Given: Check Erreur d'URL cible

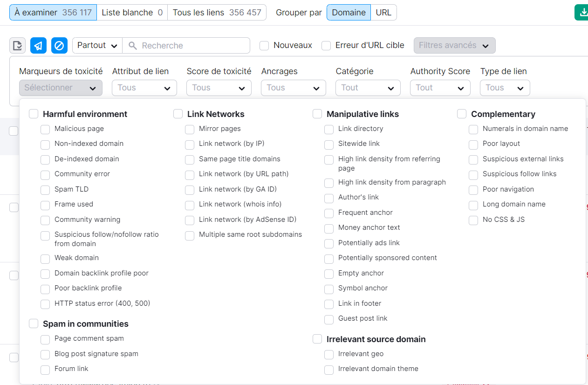Looking at the screenshot, I should click(x=326, y=46).
